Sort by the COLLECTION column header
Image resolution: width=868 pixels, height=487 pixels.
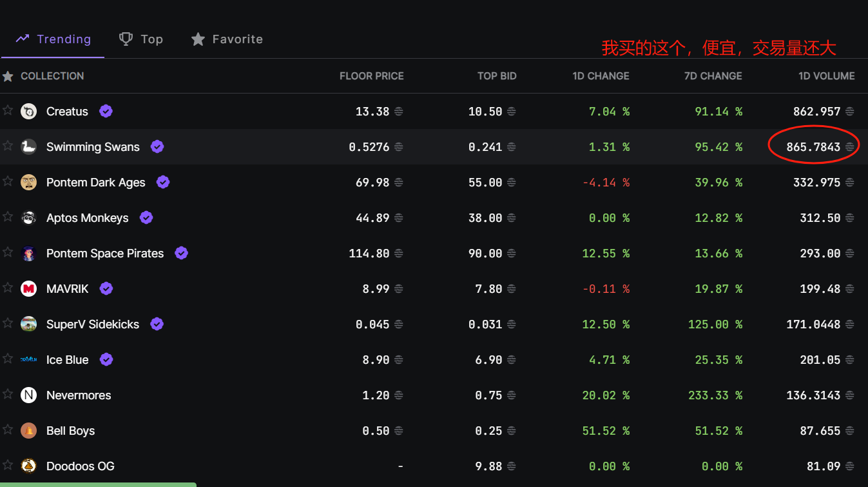(x=52, y=76)
